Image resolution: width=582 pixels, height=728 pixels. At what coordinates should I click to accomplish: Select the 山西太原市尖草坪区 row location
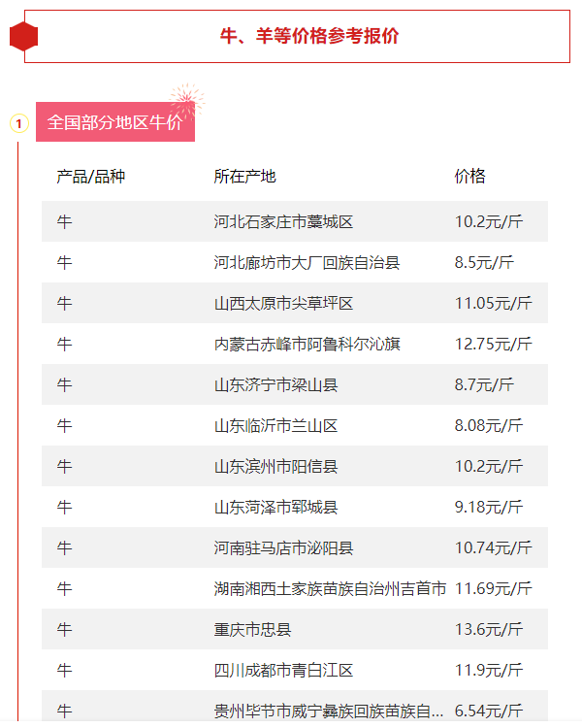point(283,304)
